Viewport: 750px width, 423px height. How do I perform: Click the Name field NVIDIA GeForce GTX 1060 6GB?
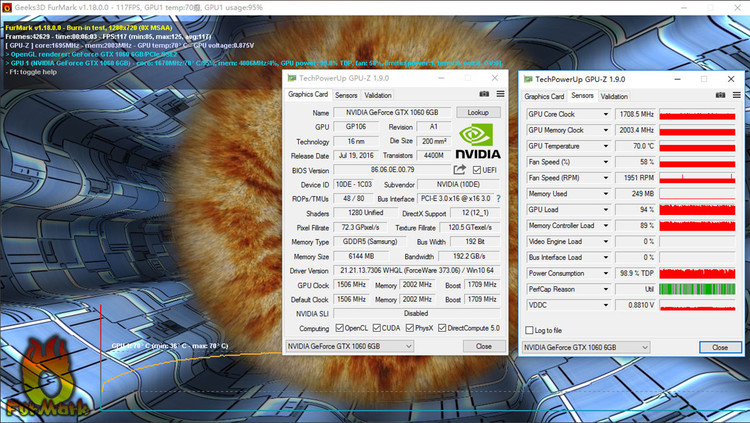[392, 112]
